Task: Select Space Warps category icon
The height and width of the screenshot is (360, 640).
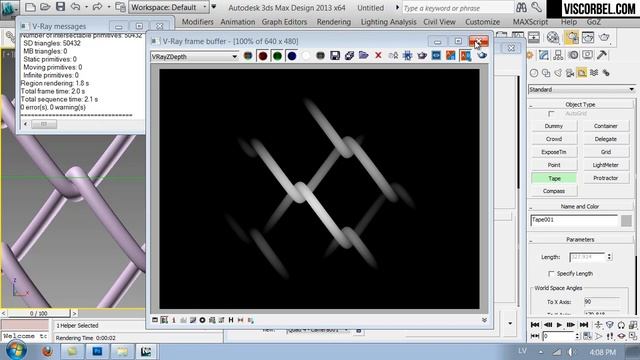Action: coord(594,73)
